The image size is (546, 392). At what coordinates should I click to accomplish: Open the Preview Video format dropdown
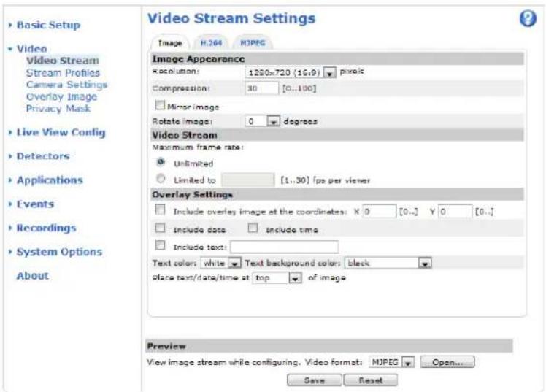[x=392, y=362]
